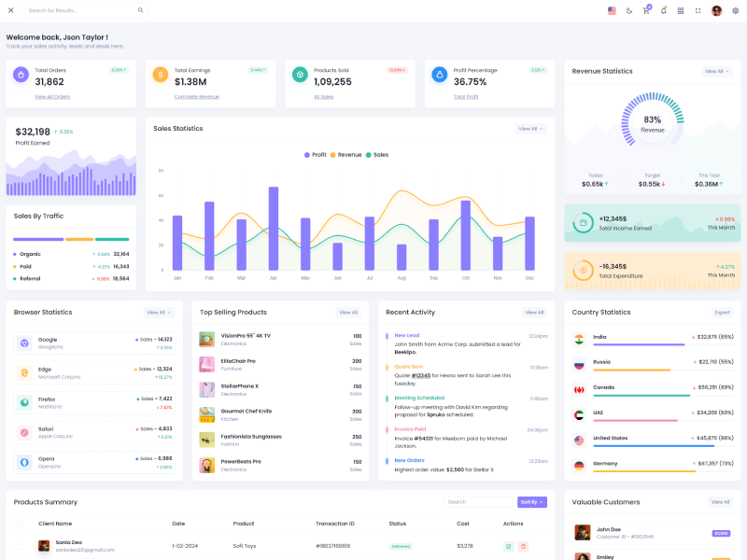Viewport: 747px width, 560px height.
Task: Toggle dark mode with the moon icon
Action: 628,10
